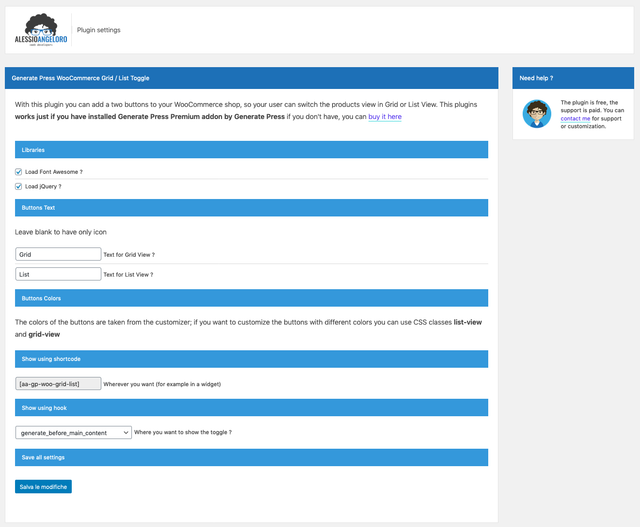Click the Load jQuery ? label
Screen dimensions: 640x527
click(43, 187)
